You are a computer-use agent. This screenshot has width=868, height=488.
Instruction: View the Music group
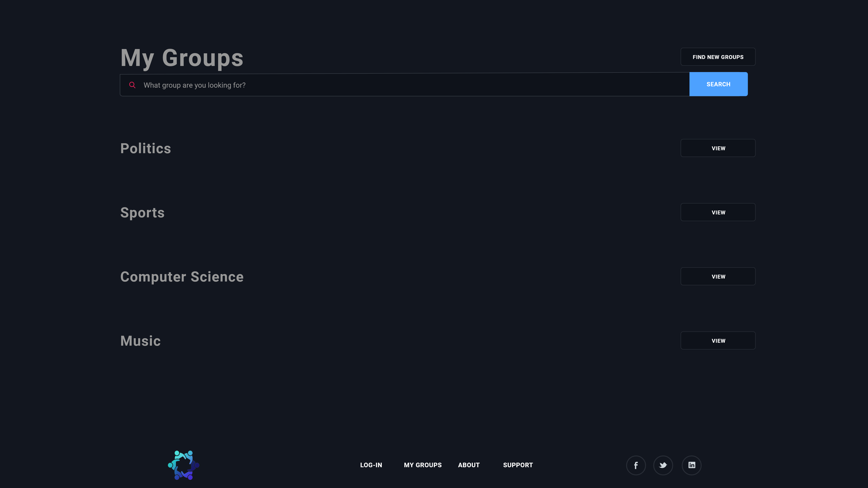[718, 340]
